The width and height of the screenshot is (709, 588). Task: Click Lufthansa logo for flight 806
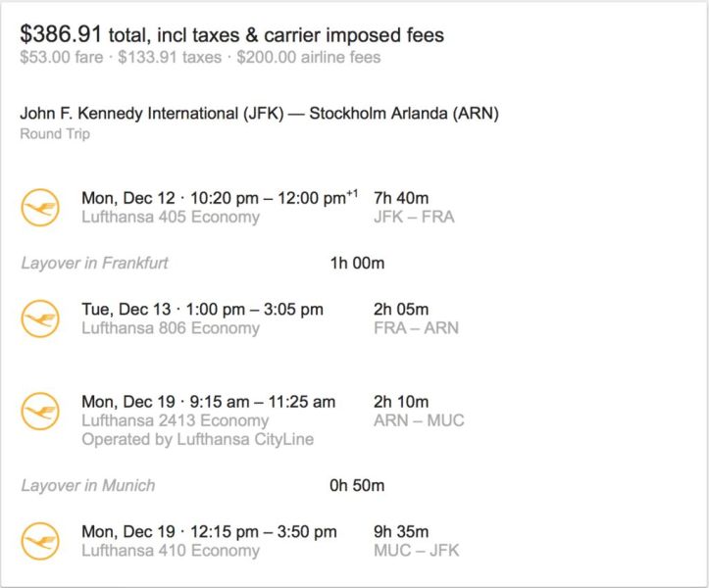40,318
